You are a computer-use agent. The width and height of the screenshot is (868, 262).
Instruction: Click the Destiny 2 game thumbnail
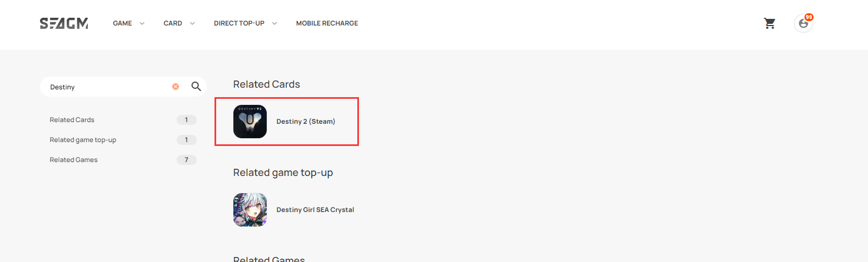click(250, 122)
